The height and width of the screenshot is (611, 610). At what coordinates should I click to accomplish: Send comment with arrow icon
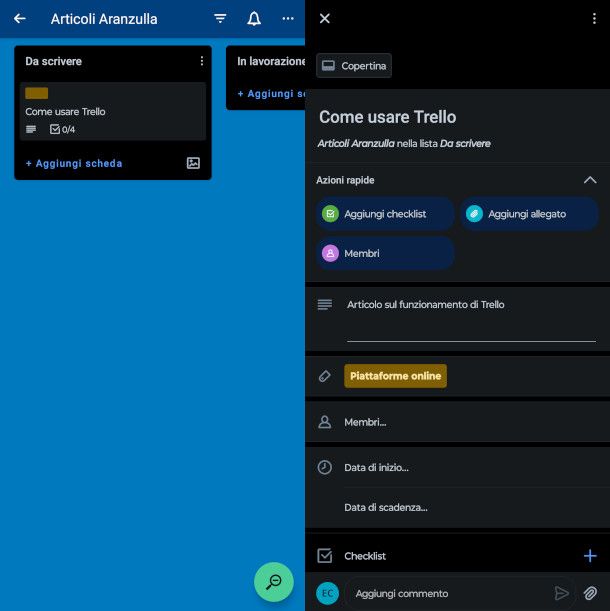(561, 593)
